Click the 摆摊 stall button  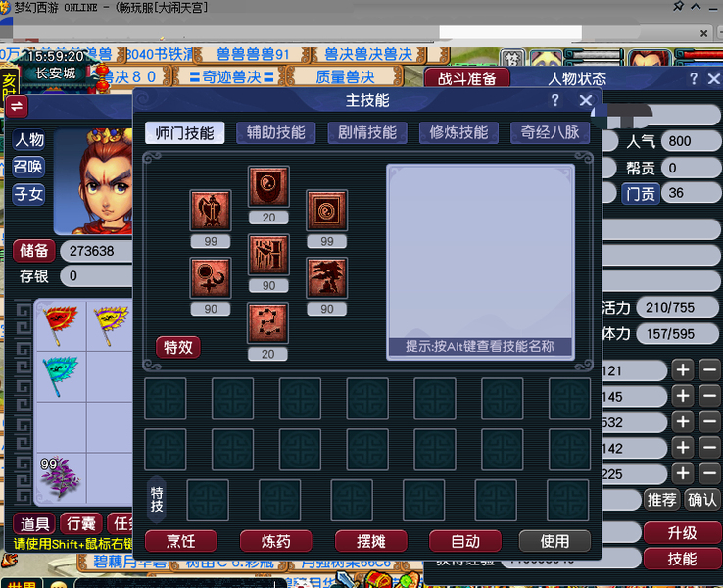tap(371, 541)
